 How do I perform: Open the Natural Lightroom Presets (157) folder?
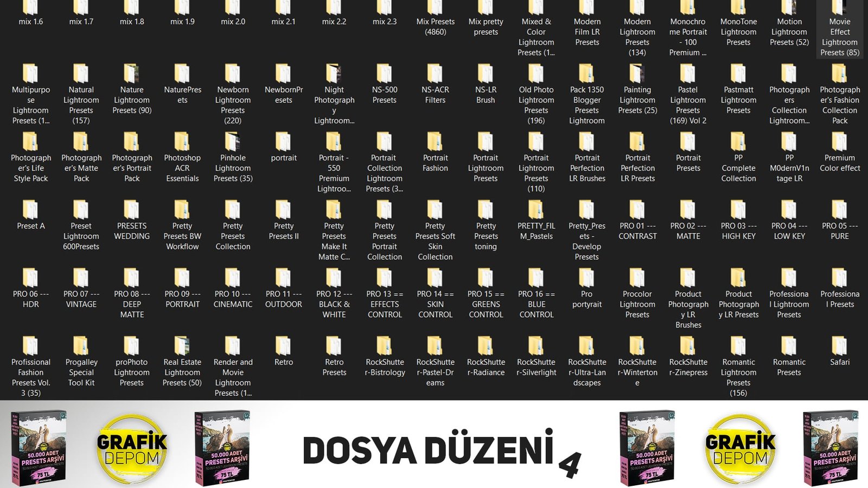[x=81, y=94]
